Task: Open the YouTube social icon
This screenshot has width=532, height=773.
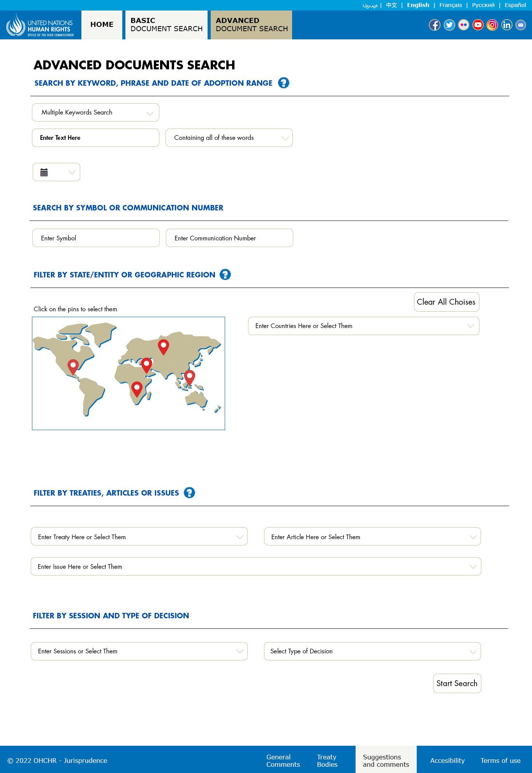Action: pos(478,25)
